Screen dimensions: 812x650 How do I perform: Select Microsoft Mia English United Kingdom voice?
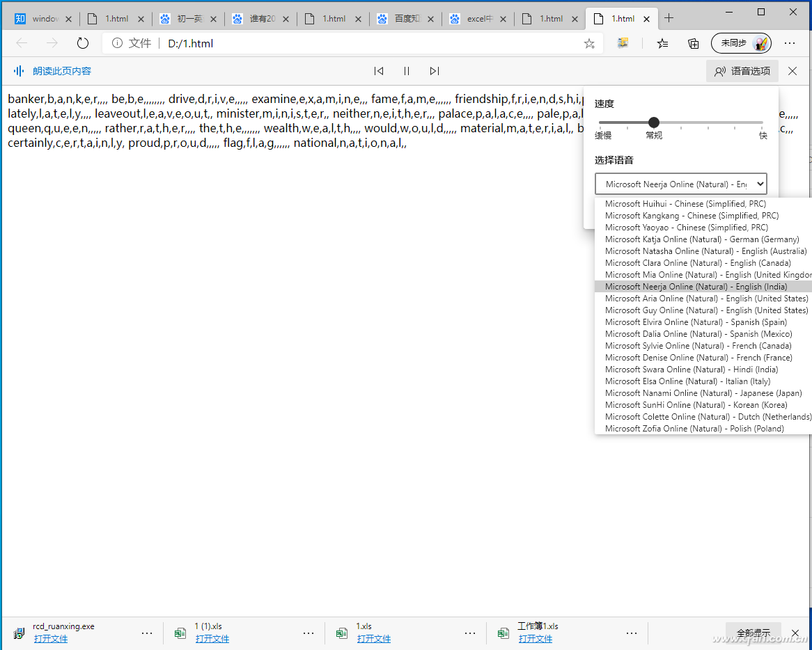703,275
